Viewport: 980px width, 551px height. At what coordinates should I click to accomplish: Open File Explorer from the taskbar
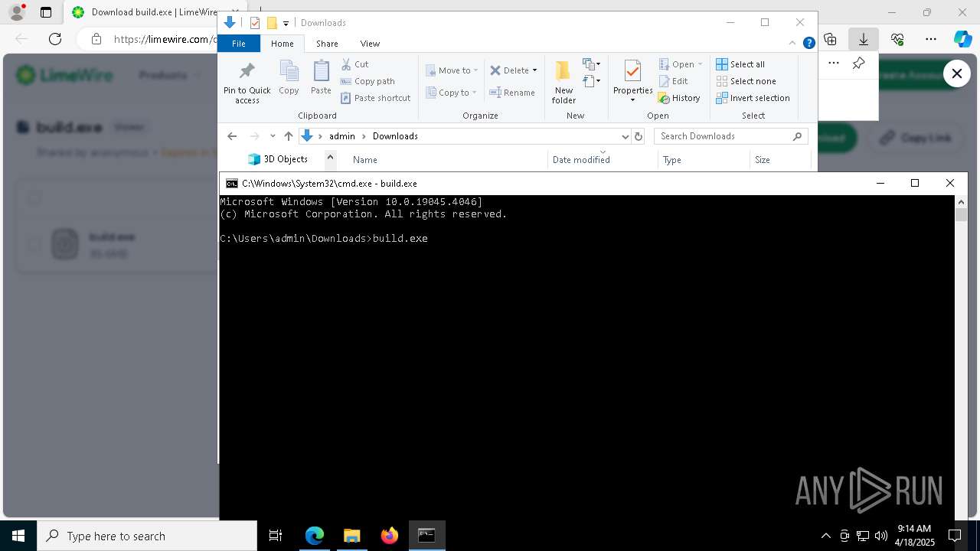tap(351, 536)
